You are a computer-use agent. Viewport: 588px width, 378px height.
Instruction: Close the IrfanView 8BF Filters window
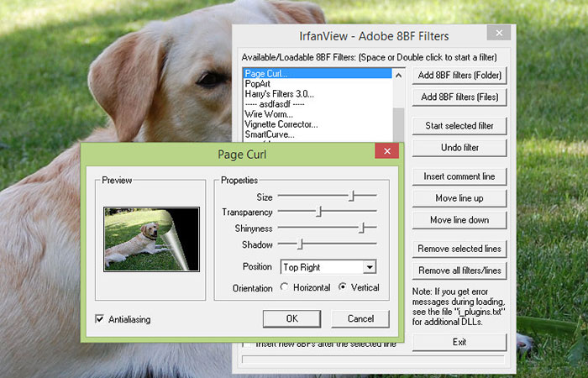(499, 33)
